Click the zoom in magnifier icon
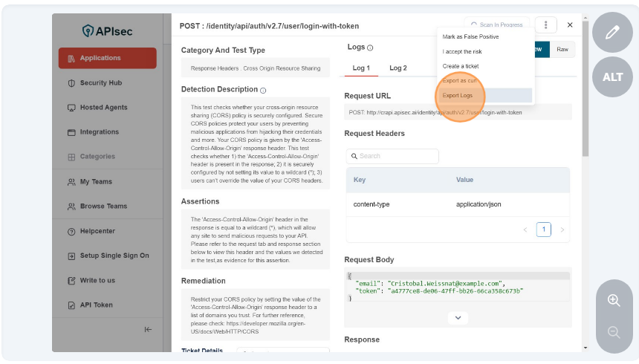639x364 pixels. (614, 300)
